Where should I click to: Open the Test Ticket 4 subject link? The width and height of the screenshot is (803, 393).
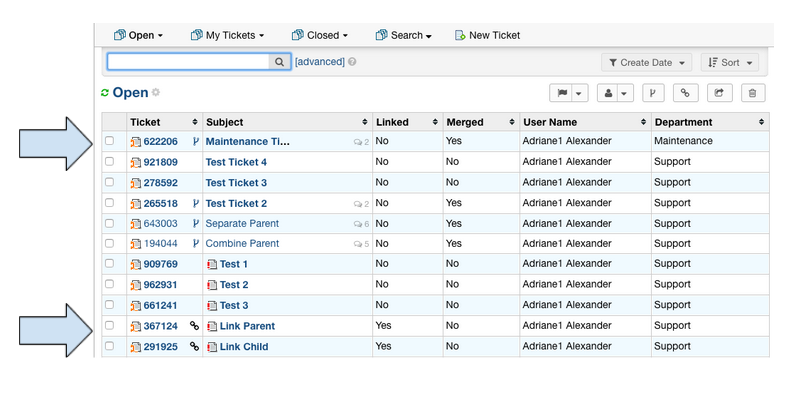click(x=236, y=162)
